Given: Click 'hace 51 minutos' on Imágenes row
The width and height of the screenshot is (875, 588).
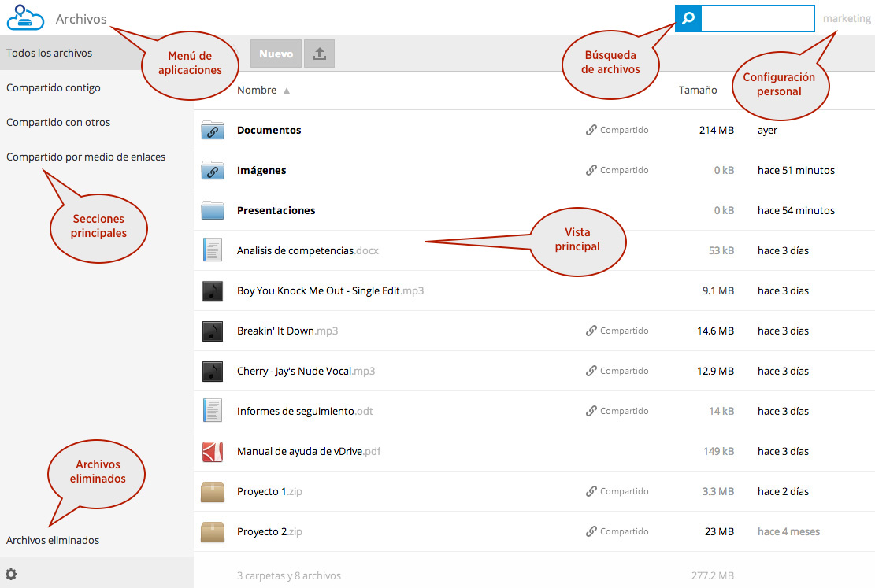Looking at the screenshot, I should coord(796,170).
